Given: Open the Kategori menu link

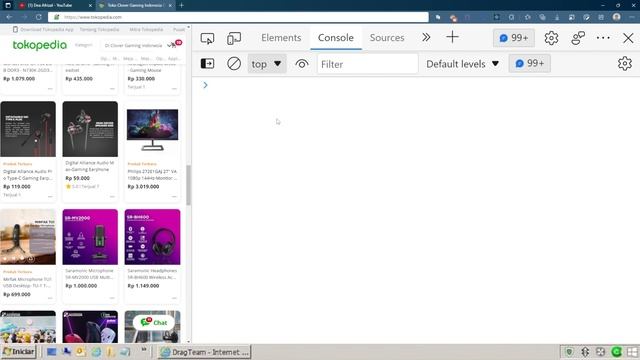Looking at the screenshot, I should (84, 45).
